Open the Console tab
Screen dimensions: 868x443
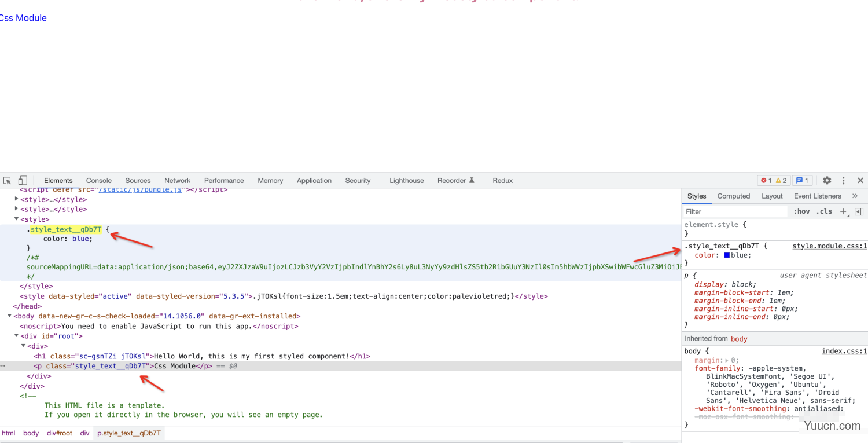tap(99, 181)
